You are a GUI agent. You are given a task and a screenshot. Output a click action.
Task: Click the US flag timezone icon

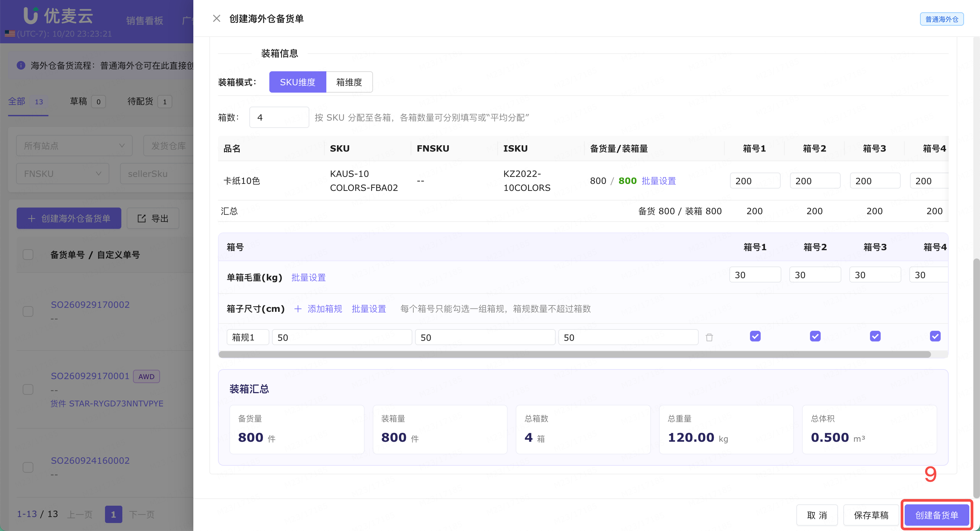coord(10,33)
